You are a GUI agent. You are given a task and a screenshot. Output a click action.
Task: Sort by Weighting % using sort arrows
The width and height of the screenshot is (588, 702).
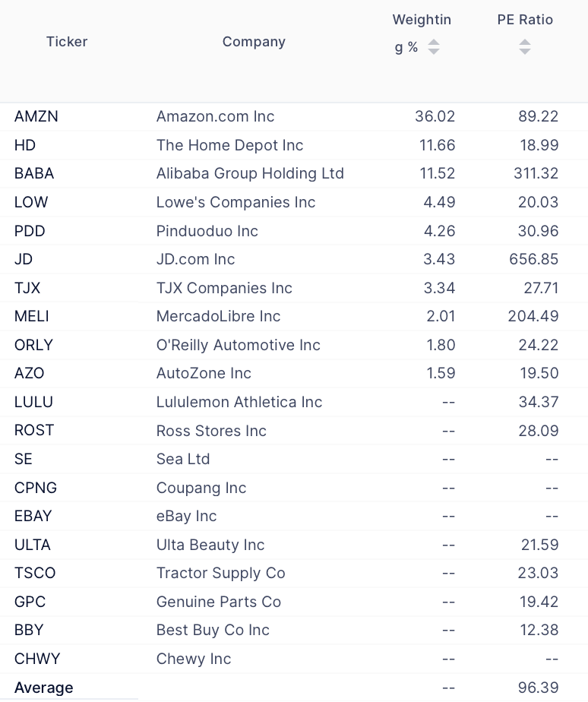(433, 47)
